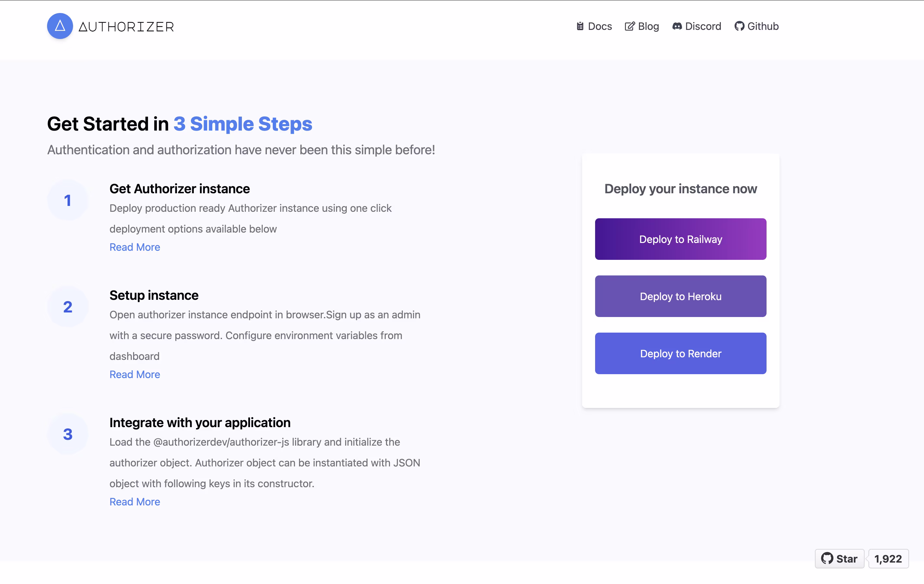The height and width of the screenshot is (584, 924).
Task: Click the Discord logo icon
Action: (x=677, y=26)
